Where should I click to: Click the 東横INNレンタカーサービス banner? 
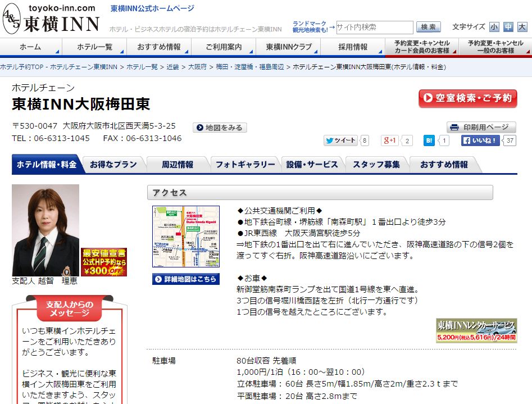pyautogui.click(x=476, y=330)
